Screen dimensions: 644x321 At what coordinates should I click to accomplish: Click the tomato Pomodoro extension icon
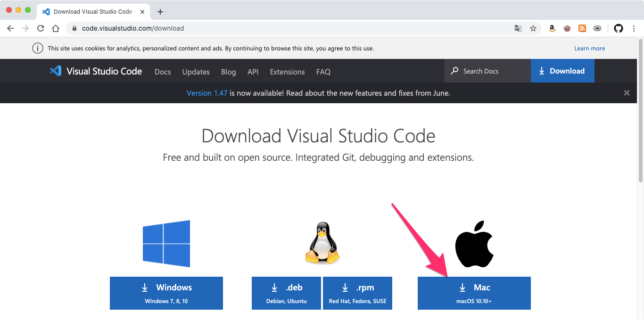[x=567, y=28]
